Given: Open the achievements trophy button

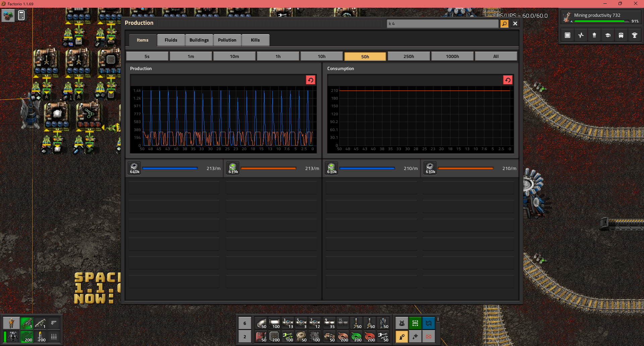Looking at the screenshot, I should pos(635,35).
